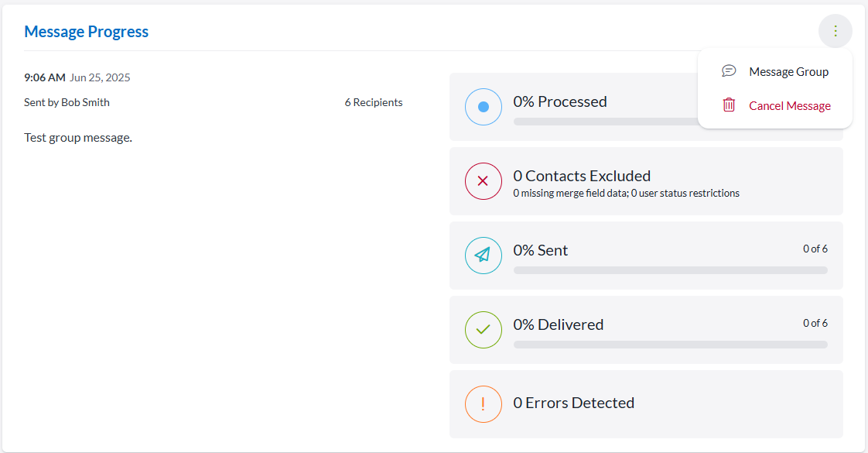Click the green checkmark Delivered icon
Screen dimensions: 868x453
(x=484, y=330)
